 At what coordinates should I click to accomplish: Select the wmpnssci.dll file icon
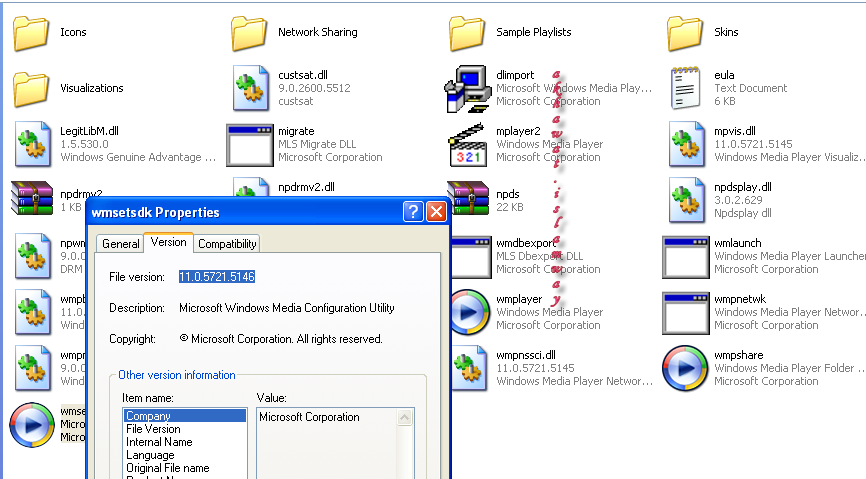click(x=468, y=368)
